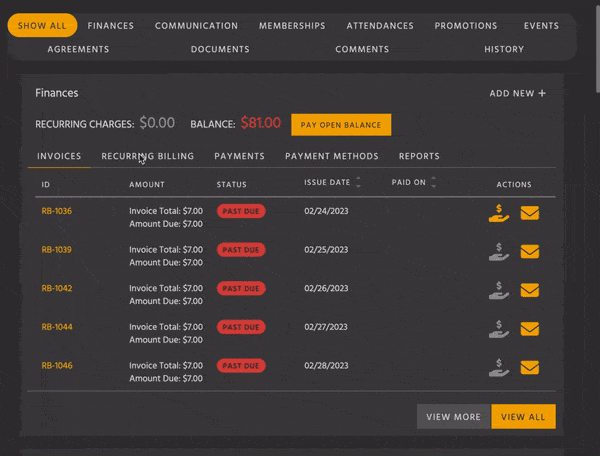
Task: Click View More button
Action: point(453,417)
